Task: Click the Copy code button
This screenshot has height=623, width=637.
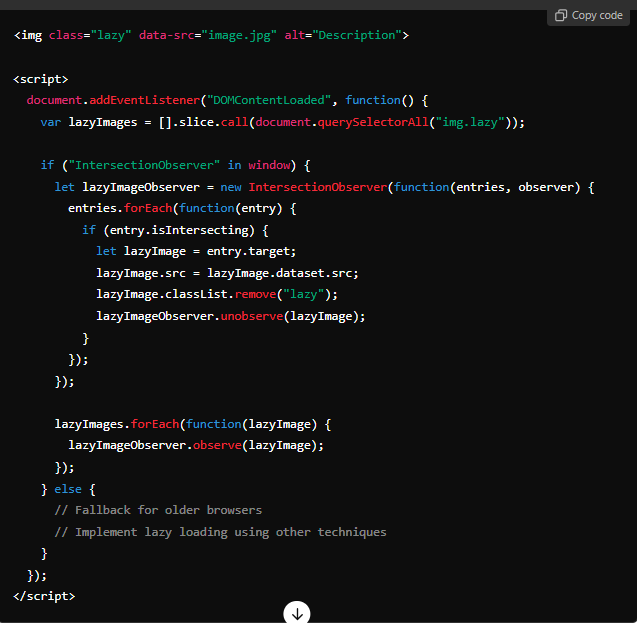Action: click(588, 15)
